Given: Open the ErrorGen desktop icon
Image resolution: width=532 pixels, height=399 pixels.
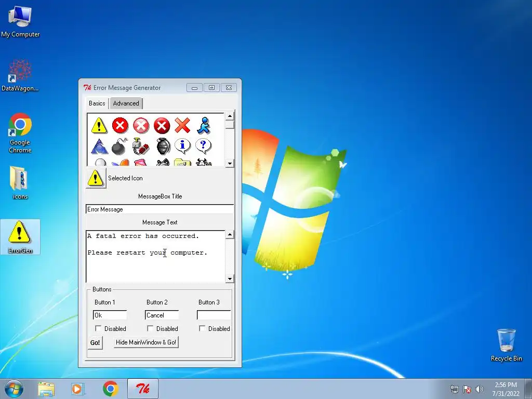Looking at the screenshot, I should [x=20, y=237].
